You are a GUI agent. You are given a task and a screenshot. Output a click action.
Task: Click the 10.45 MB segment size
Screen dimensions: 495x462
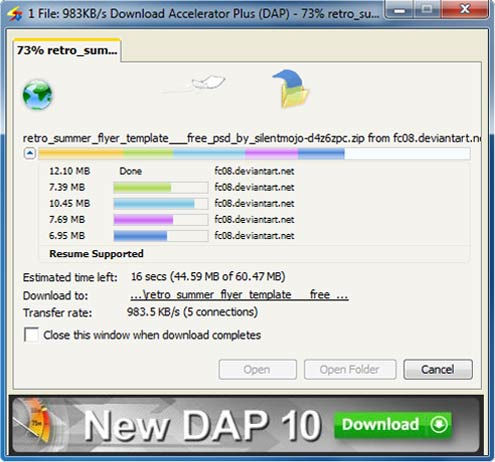click(x=70, y=203)
